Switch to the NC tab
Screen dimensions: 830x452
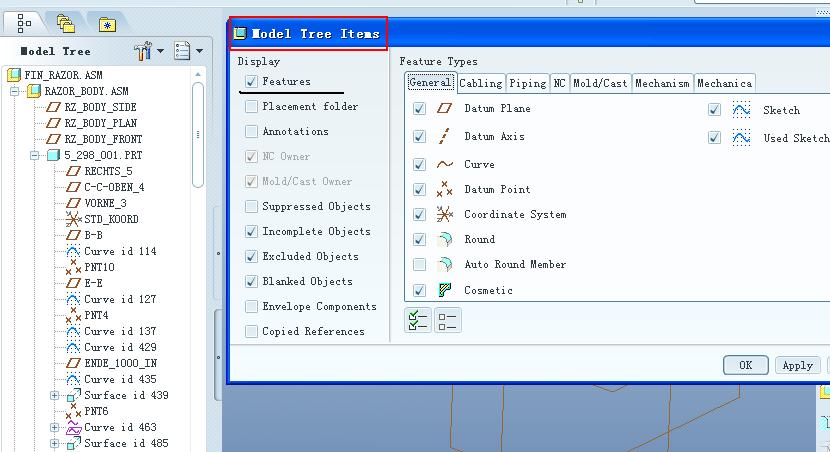pyautogui.click(x=560, y=83)
